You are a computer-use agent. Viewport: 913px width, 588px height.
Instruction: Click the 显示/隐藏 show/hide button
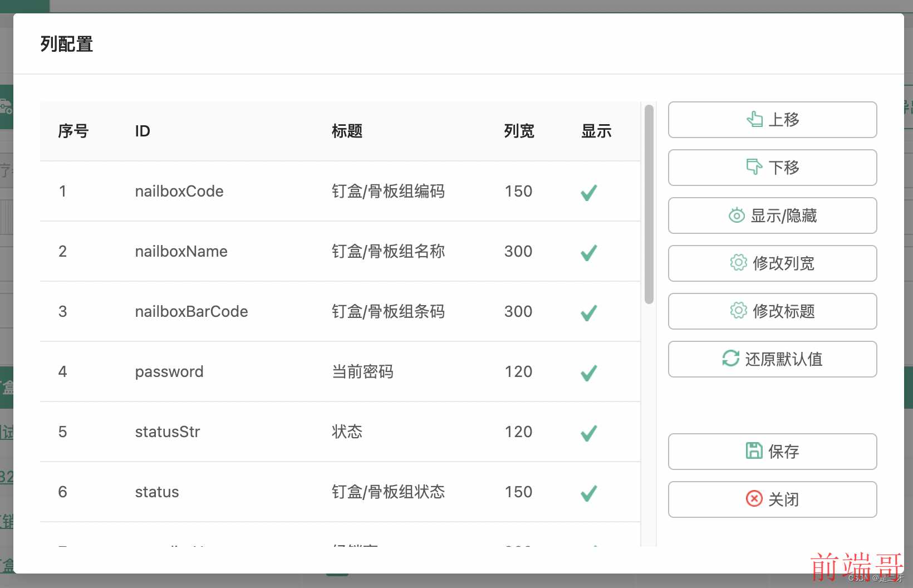[772, 215]
